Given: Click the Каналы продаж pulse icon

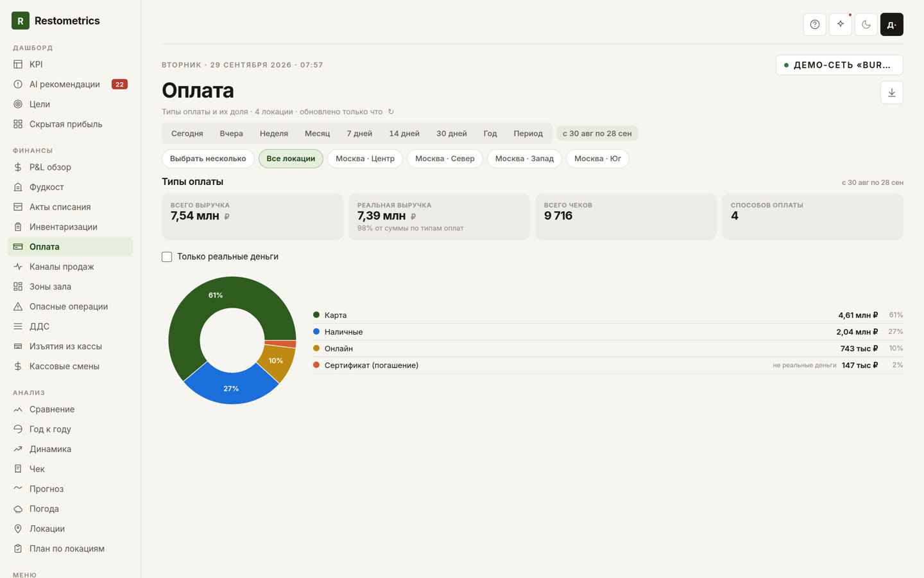Looking at the screenshot, I should [18, 267].
